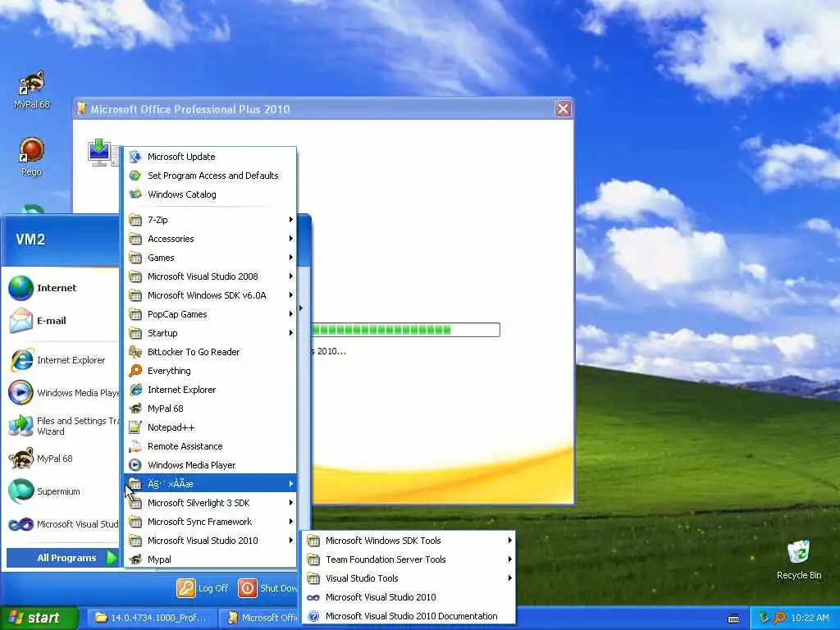
Task: Click the Windows Media Player icon in All Programs list
Action: pyautogui.click(x=135, y=465)
